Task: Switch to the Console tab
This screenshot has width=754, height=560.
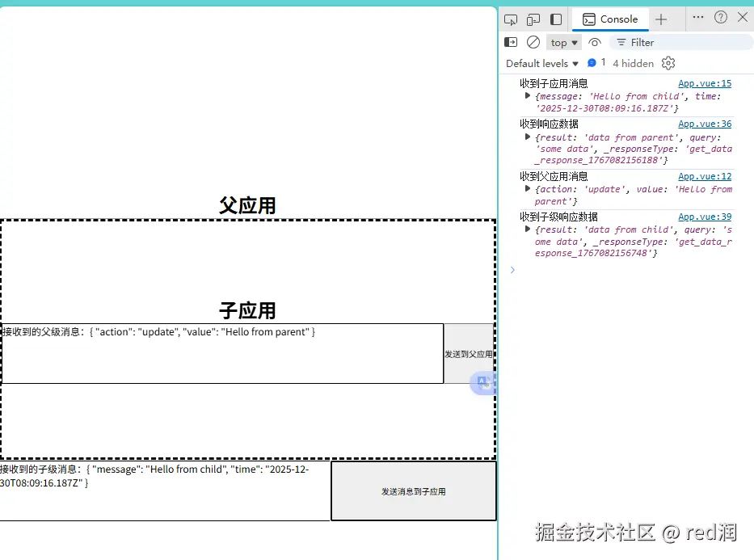Action: pyautogui.click(x=610, y=19)
